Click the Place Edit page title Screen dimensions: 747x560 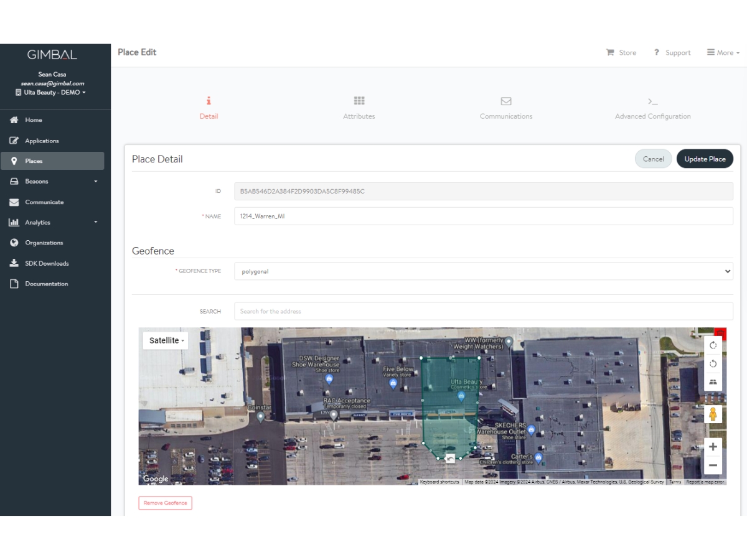click(137, 52)
